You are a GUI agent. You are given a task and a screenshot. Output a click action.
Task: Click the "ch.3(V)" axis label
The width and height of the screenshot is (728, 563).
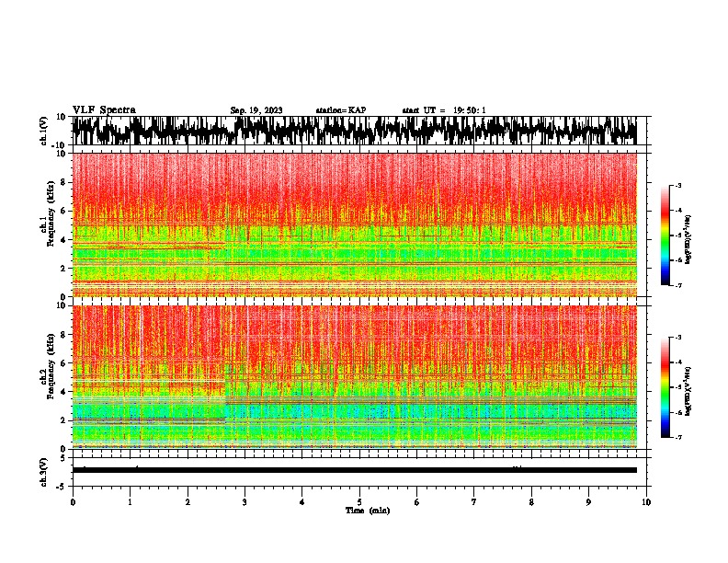44,473
